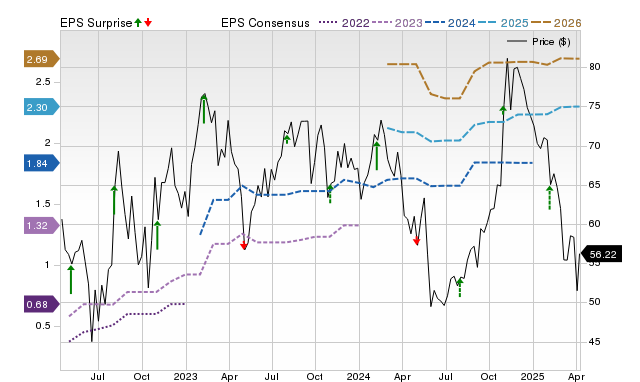640x382 pixels.
Task: Click the dark blue 1.84 value tag
Action: pyautogui.click(x=41, y=164)
